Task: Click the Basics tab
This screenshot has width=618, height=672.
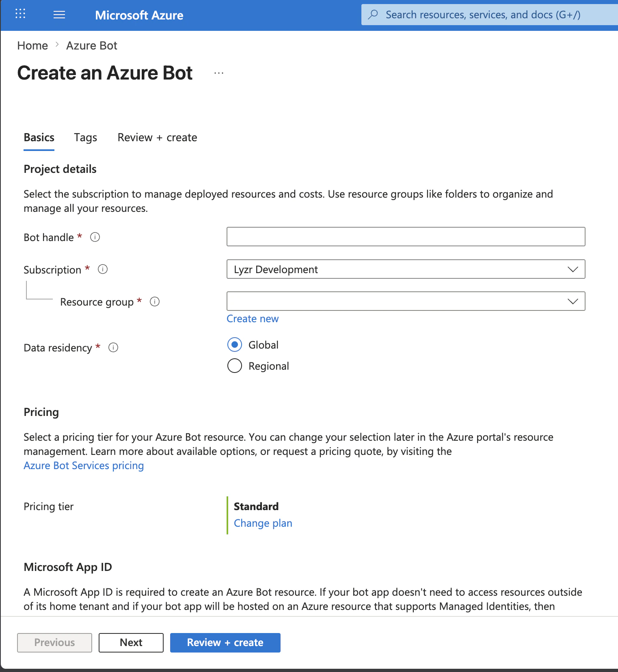Action: click(39, 138)
